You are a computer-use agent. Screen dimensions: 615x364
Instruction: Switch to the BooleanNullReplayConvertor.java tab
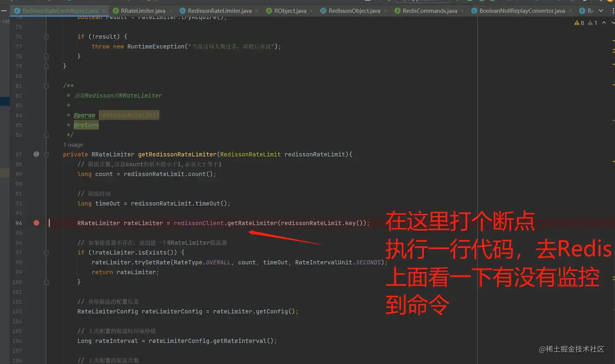(521, 11)
